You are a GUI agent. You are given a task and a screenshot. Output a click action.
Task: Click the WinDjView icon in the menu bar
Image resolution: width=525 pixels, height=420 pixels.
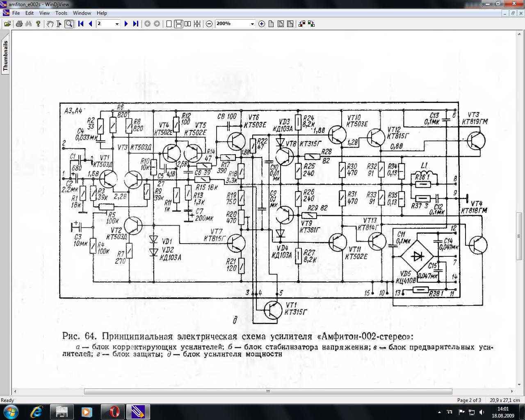(x=6, y=13)
